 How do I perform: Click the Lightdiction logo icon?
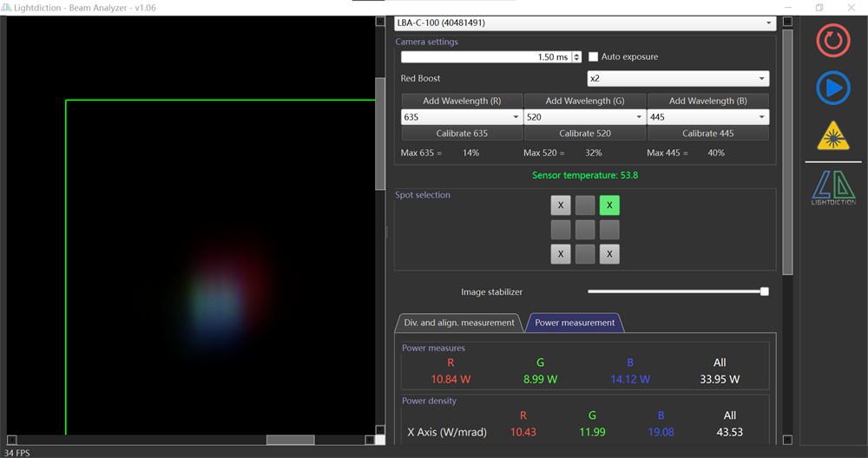[833, 187]
